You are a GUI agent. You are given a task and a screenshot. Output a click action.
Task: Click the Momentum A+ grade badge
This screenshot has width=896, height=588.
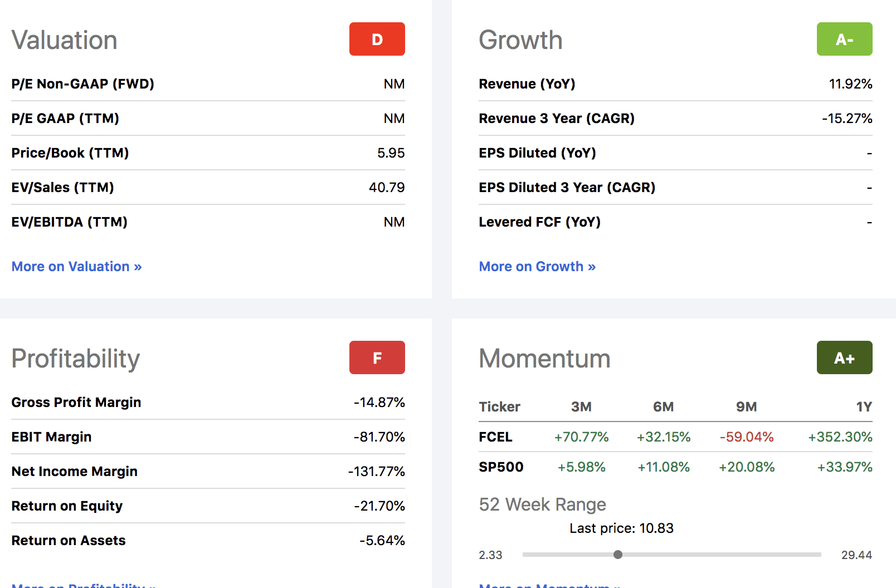point(844,357)
